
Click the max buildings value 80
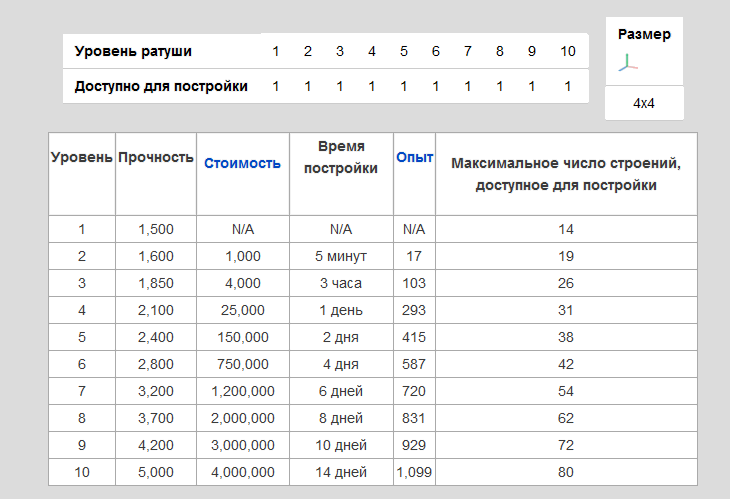pos(566,472)
